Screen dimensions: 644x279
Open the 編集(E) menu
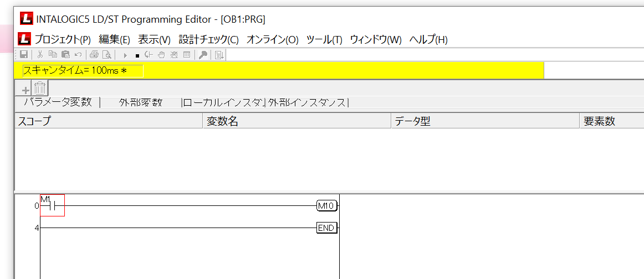pyautogui.click(x=114, y=39)
